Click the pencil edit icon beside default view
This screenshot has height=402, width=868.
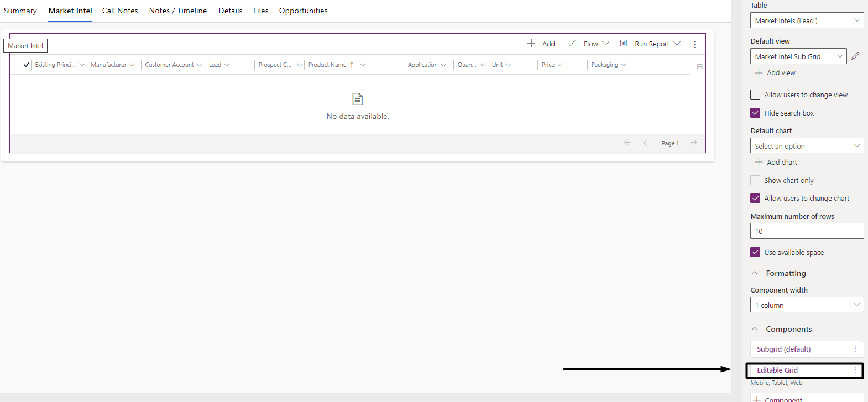855,56
